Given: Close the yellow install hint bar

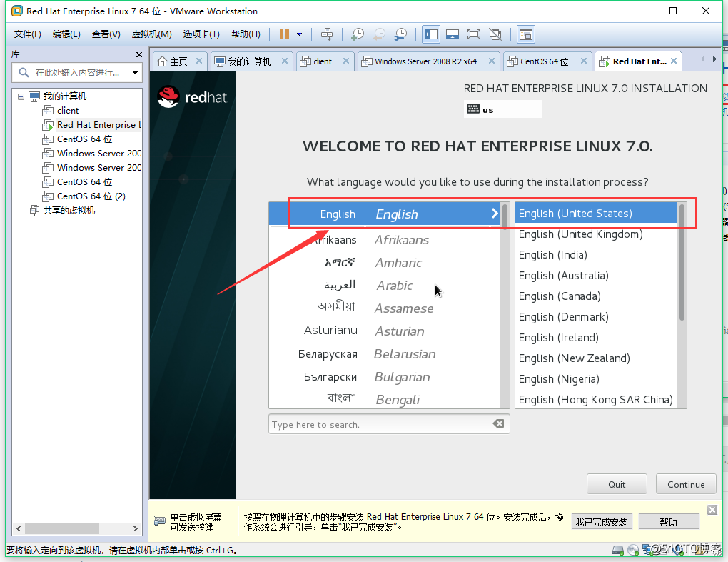Looking at the screenshot, I should [x=712, y=510].
